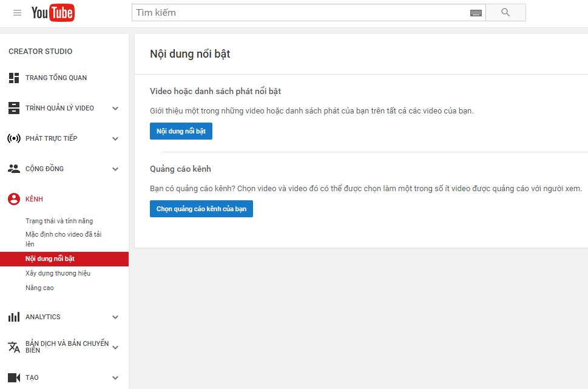Select the Tạo film clapper icon
588x389 pixels.
click(x=13, y=377)
